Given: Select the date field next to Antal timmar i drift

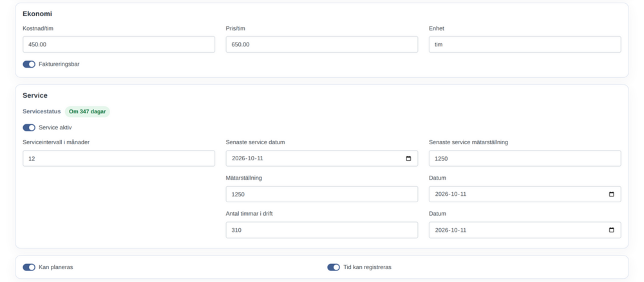Looking at the screenshot, I should click(x=525, y=230).
